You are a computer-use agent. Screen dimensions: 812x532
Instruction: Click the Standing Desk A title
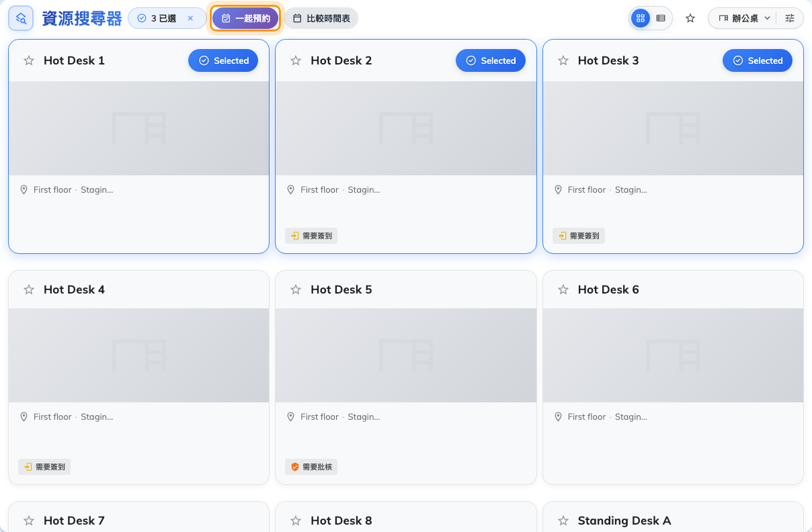tap(624, 521)
